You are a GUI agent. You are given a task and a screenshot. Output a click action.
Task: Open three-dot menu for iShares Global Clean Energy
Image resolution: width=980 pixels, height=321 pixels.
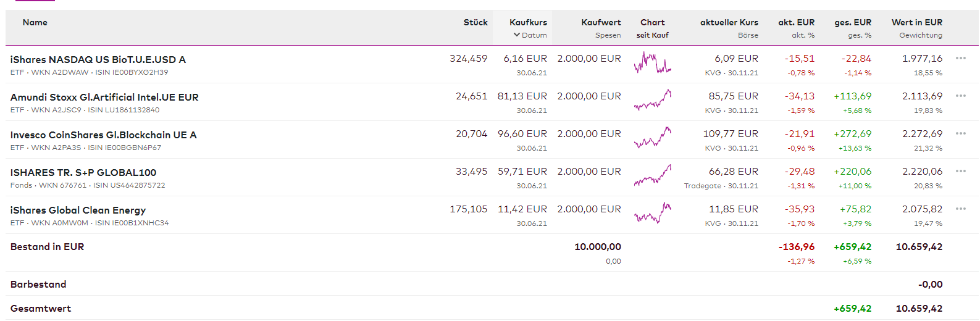tap(960, 209)
